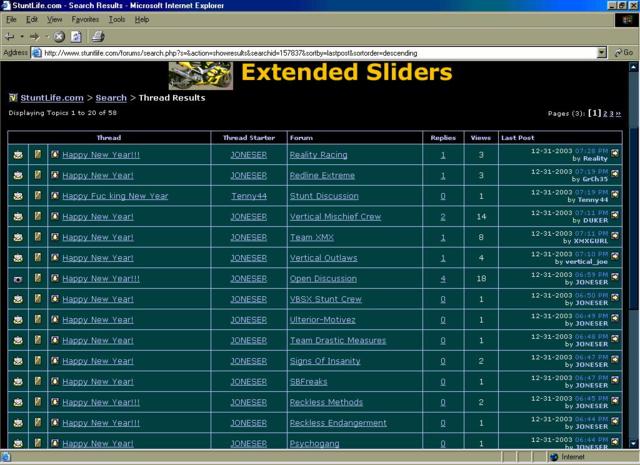The height and width of the screenshot is (465, 640).
Task: Go to page 2 of search results
Action: 606,114
